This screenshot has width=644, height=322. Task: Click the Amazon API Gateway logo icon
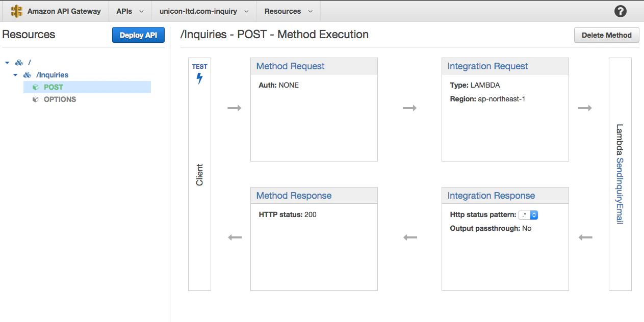pos(17,11)
